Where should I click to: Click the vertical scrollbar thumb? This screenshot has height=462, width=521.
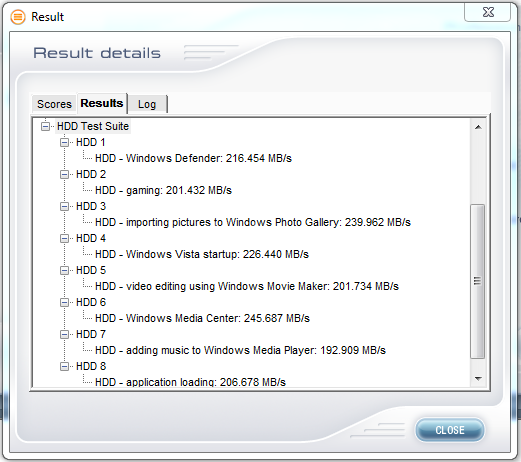pyautogui.click(x=478, y=281)
